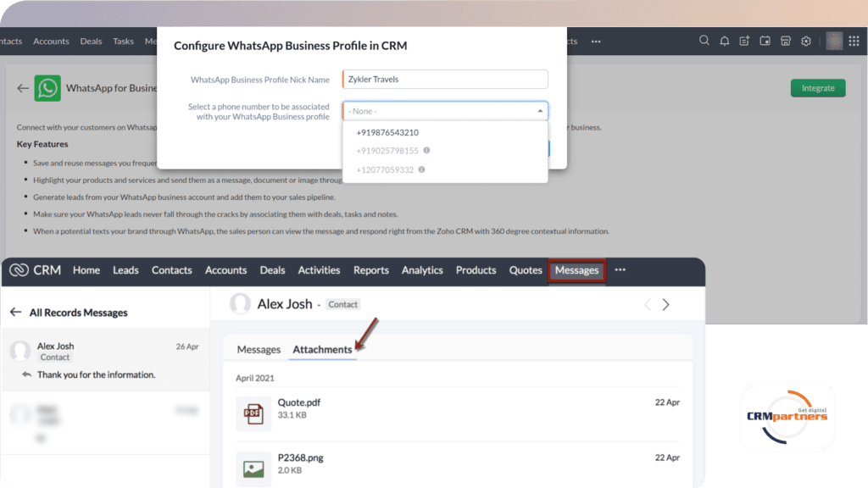Viewport: 868px width, 488px height.
Task: Go to next record chevron
Action: 666,304
